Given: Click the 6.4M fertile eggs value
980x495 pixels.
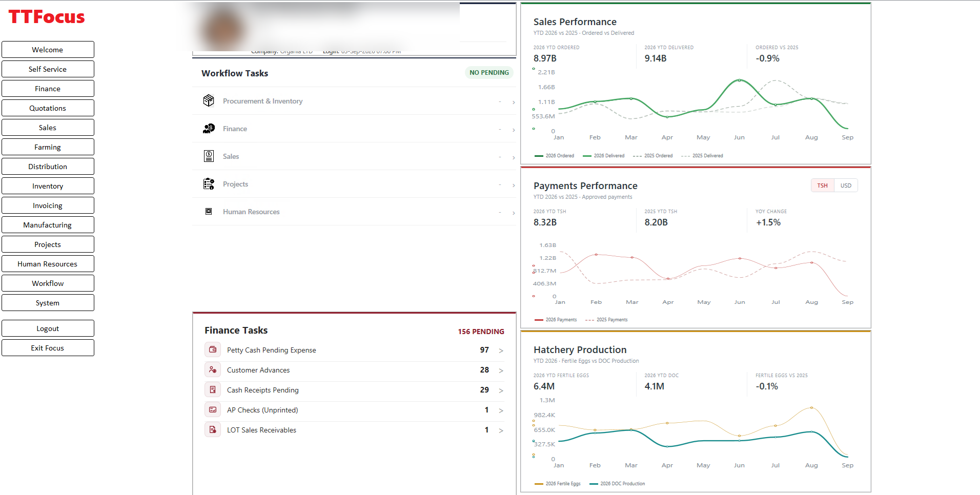Looking at the screenshot, I should [x=544, y=386].
